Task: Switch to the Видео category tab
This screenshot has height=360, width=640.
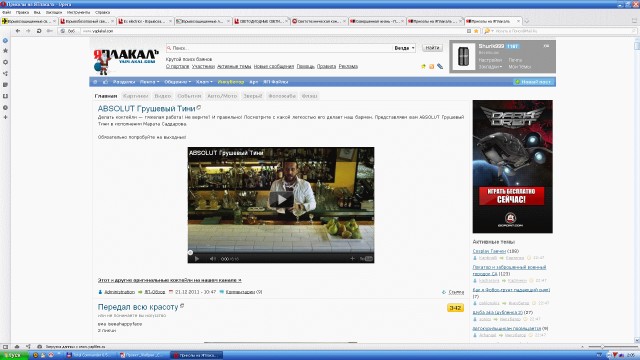Action: 162,96
